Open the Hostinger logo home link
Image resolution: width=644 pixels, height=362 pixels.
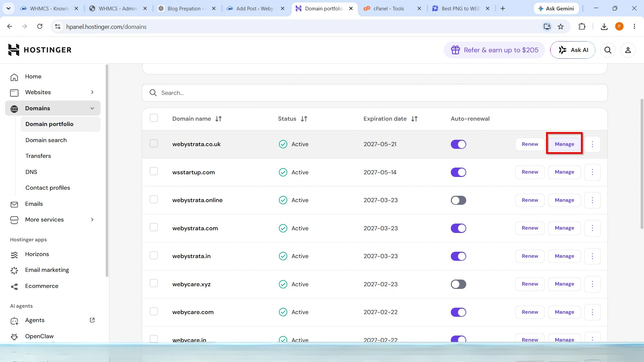pos(40,50)
